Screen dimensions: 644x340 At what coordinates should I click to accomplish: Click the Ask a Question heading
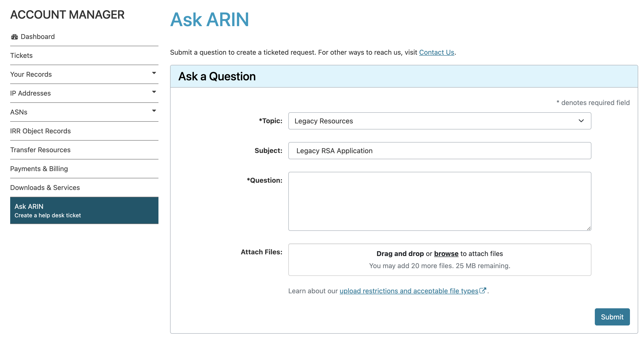[217, 76]
